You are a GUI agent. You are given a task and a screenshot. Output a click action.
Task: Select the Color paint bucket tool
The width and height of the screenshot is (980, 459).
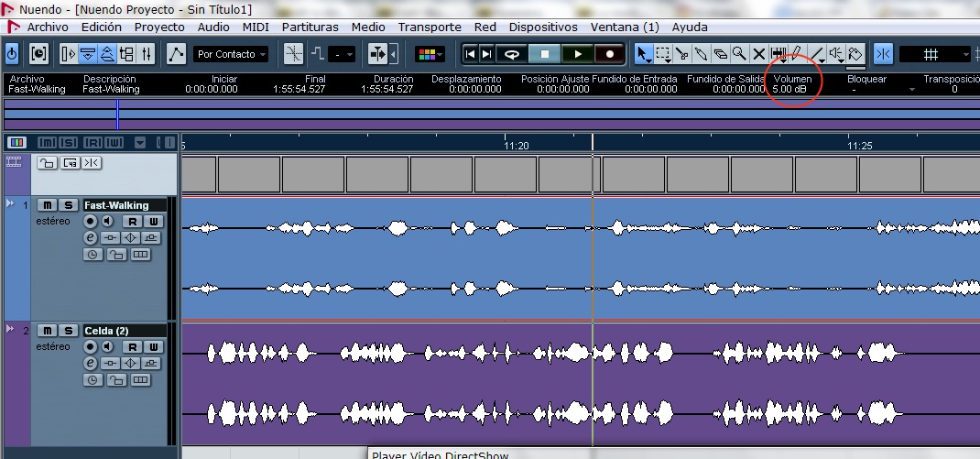tap(855, 54)
